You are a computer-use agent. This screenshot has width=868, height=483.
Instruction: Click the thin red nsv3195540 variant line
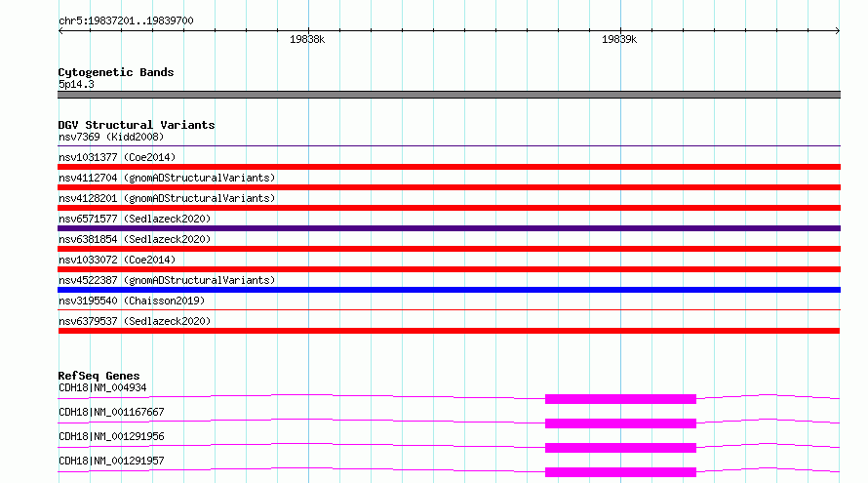[449, 309]
